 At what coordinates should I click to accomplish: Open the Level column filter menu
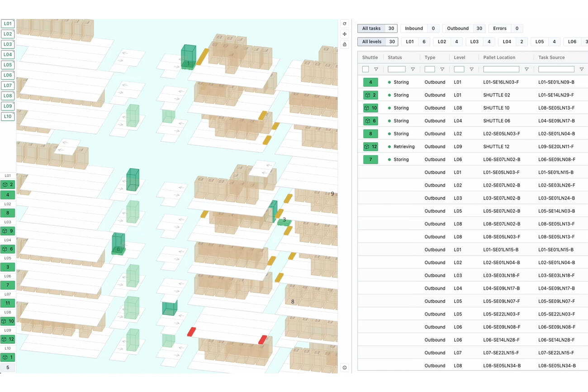pyautogui.click(x=471, y=69)
